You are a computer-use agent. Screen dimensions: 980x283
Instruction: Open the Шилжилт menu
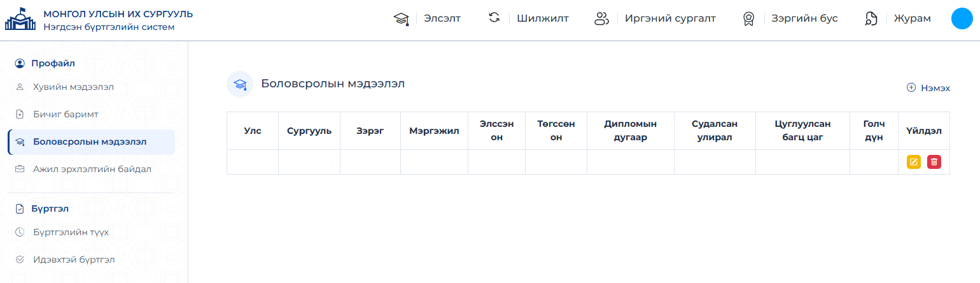(543, 18)
